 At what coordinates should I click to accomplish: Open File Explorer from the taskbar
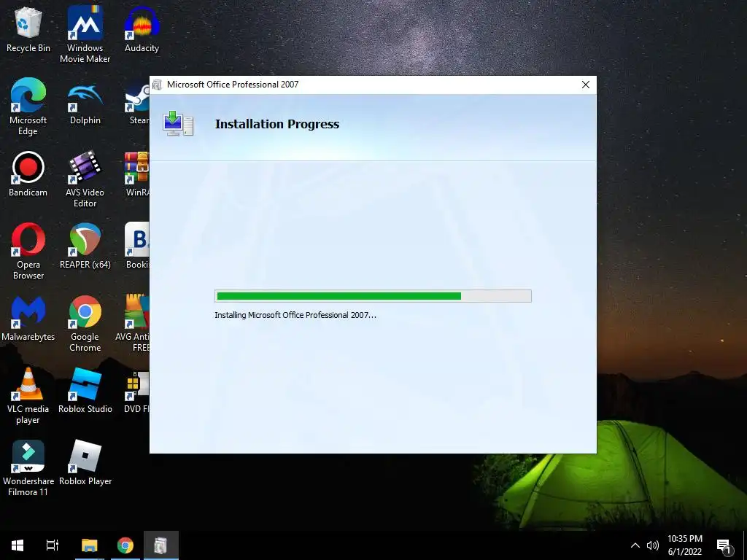(89, 545)
